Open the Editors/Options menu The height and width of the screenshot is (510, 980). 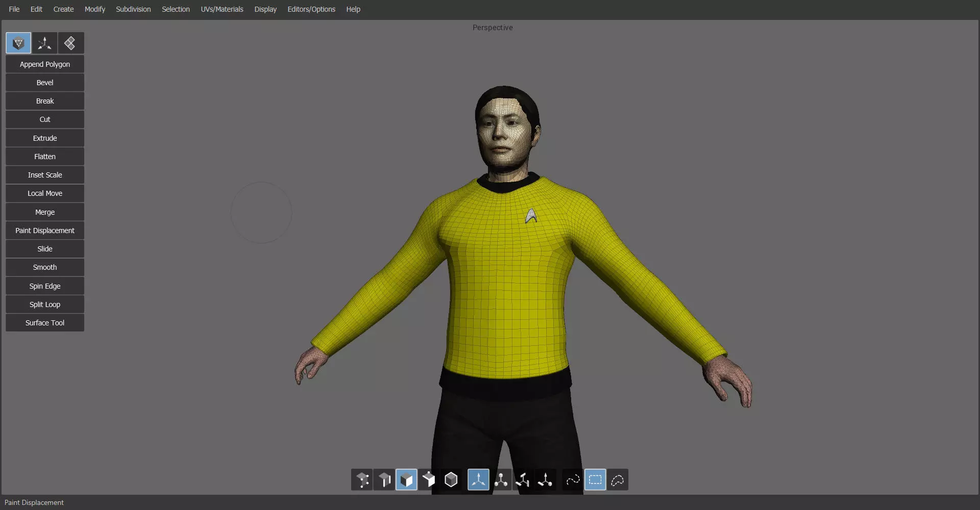[x=311, y=9]
